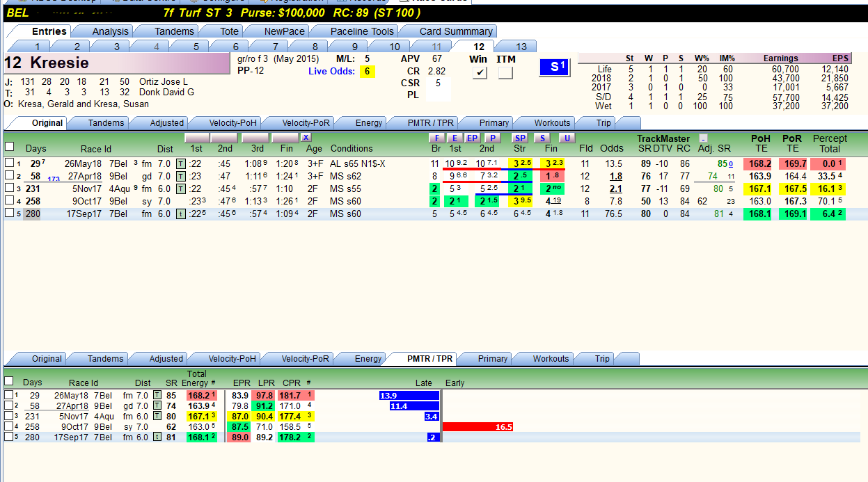Click the small X button above Age column
This screenshot has height=482, width=868.
(x=306, y=138)
